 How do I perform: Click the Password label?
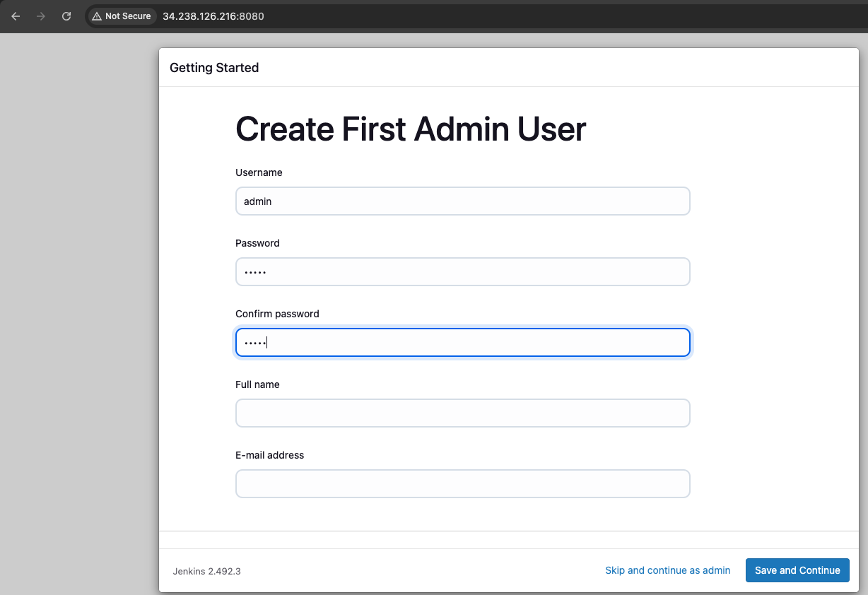[257, 243]
